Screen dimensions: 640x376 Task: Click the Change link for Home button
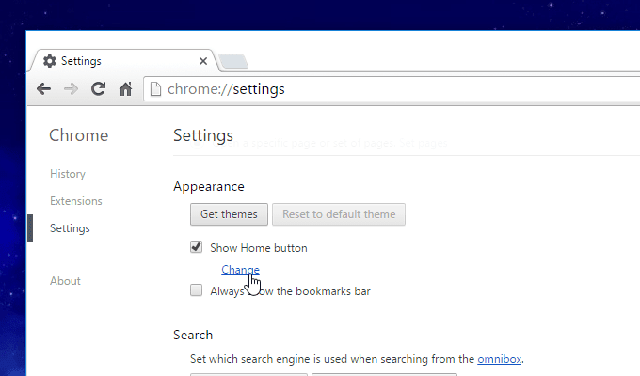pyautogui.click(x=240, y=270)
